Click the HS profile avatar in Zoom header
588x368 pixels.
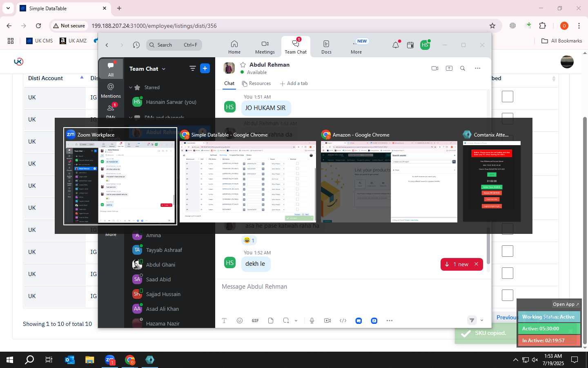[425, 45]
